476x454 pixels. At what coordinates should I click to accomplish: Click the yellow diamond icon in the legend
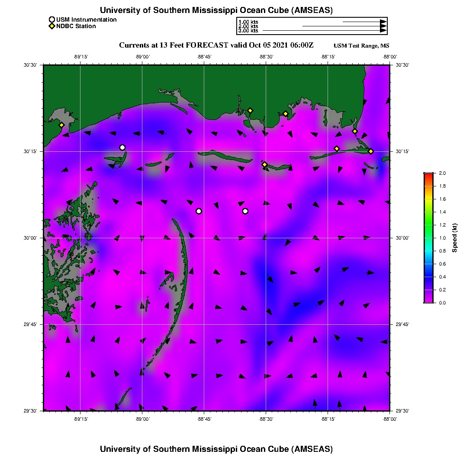[52, 26]
